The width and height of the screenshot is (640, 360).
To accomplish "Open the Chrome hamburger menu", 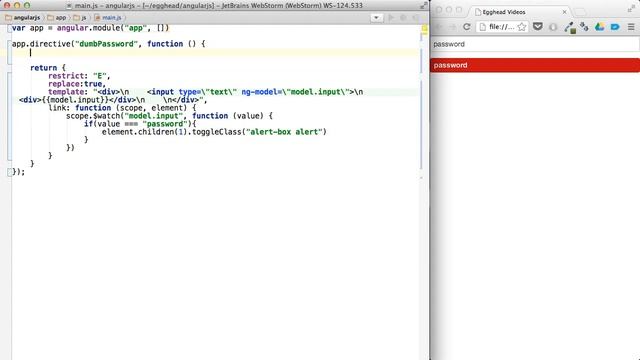I will (x=631, y=27).
